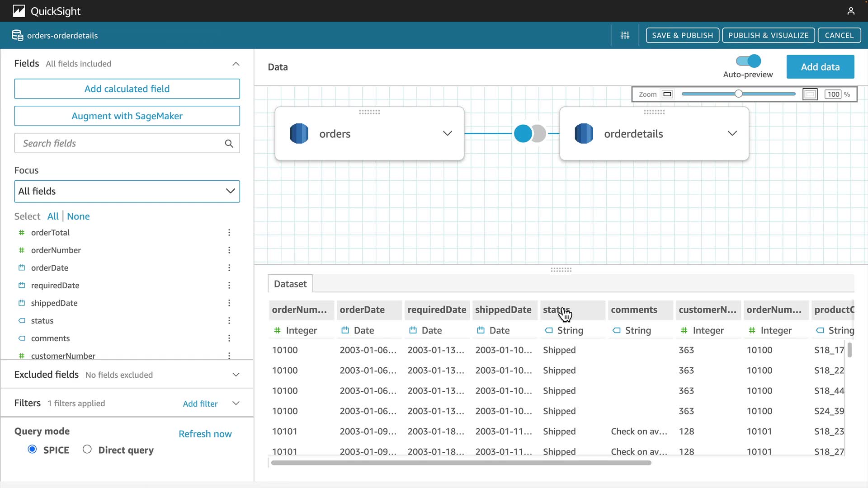868x488 pixels.
Task: Open the options menu for orderTotal field
Action: coord(229,233)
